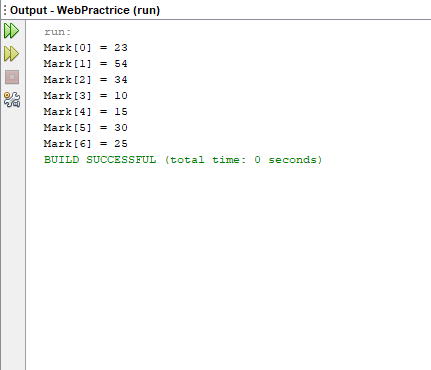Click the 'run:' output line

pyautogui.click(x=58, y=32)
